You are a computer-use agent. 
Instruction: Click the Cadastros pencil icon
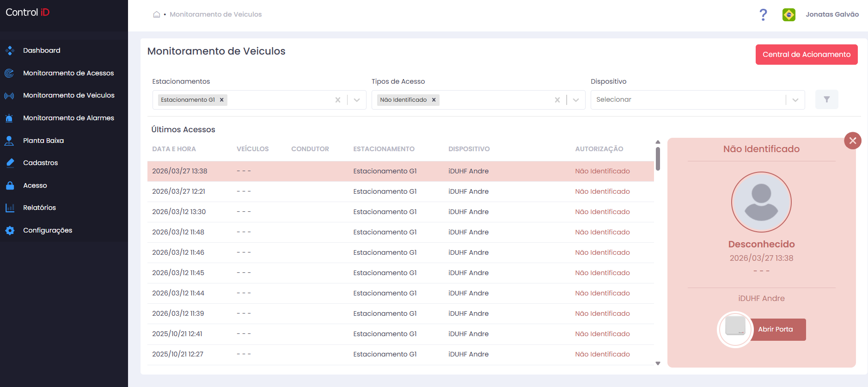[x=10, y=163]
